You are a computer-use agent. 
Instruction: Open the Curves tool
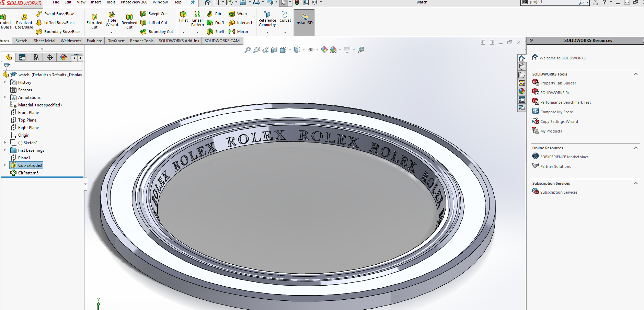point(285,17)
